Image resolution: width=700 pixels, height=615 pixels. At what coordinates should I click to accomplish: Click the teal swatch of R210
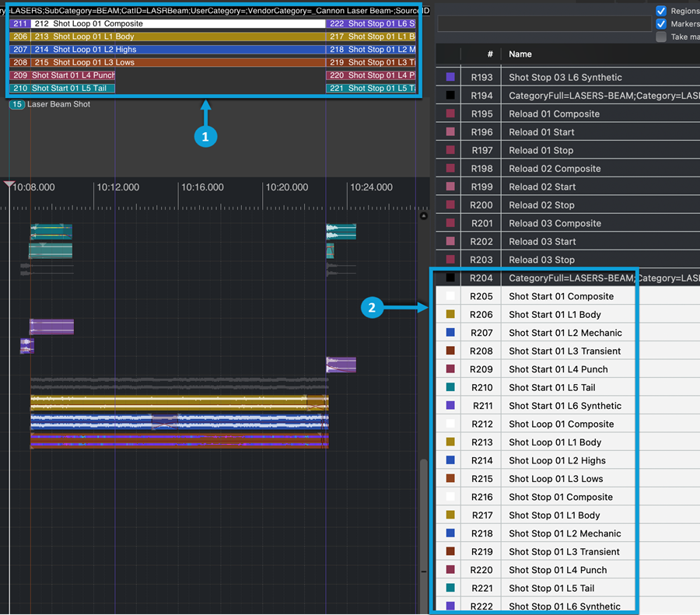[450, 387]
